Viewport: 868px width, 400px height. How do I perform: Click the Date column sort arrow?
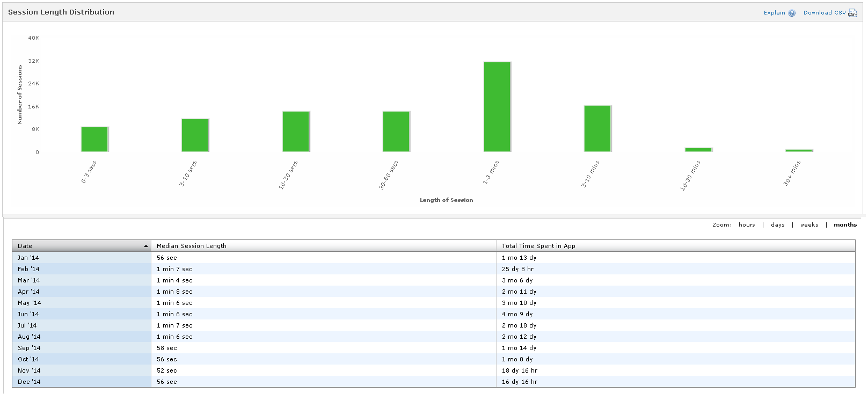(145, 246)
